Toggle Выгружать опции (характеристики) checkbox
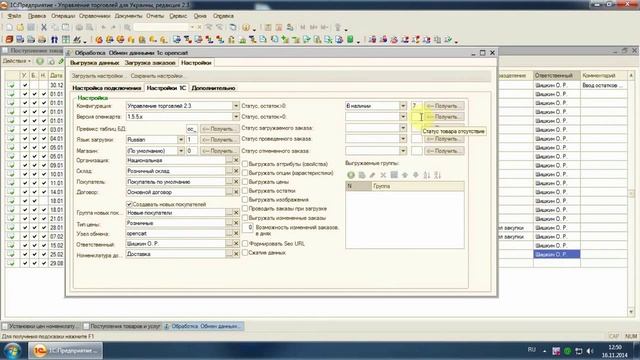640x360 pixels. point(245,173)
